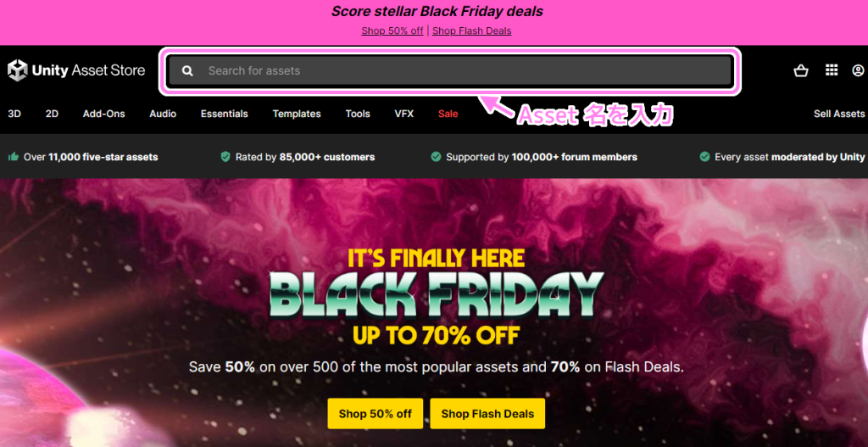Click the checkmark icon beside Supported by
This screenshot has width=868, height=447.
click(x=437, y=157)
